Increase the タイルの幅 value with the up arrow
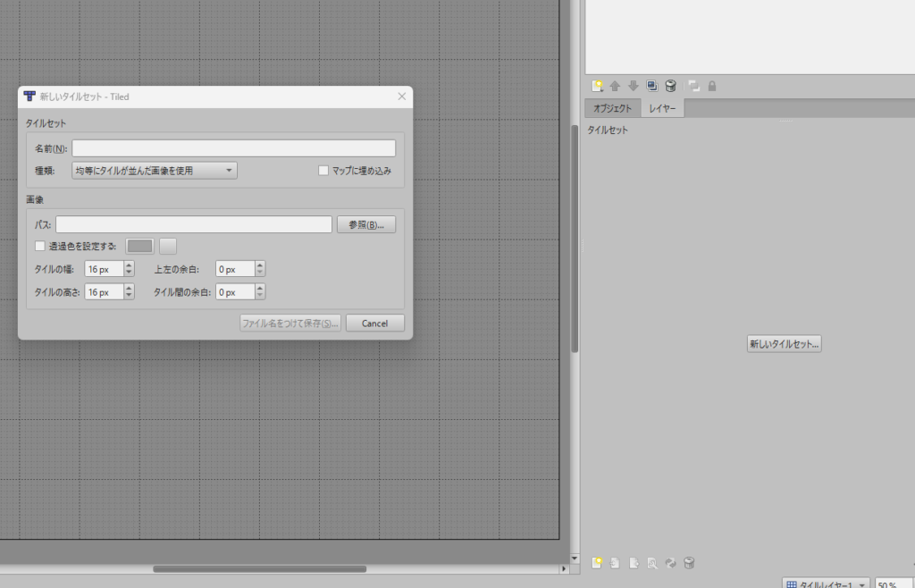Viewport: 915px width, 588px height. point(130,265)
